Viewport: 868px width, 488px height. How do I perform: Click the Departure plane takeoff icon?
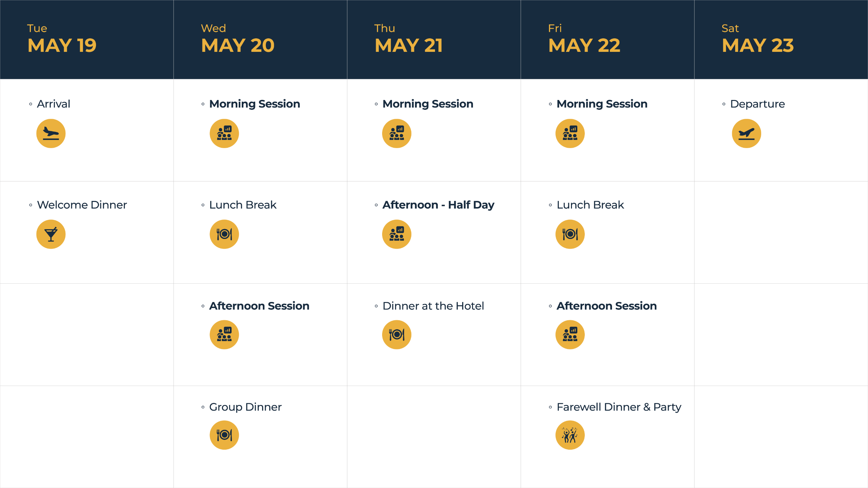(x=746, y=134)
